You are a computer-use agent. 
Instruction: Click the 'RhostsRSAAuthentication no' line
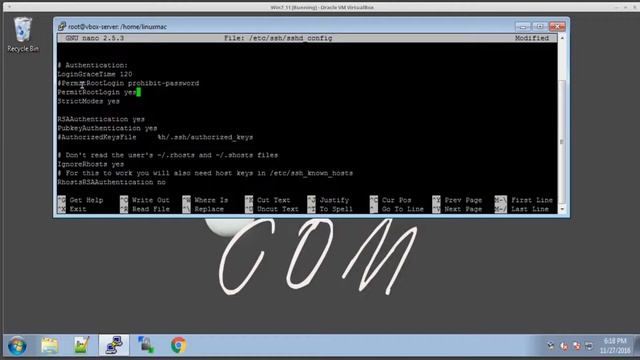pos(111,182)
